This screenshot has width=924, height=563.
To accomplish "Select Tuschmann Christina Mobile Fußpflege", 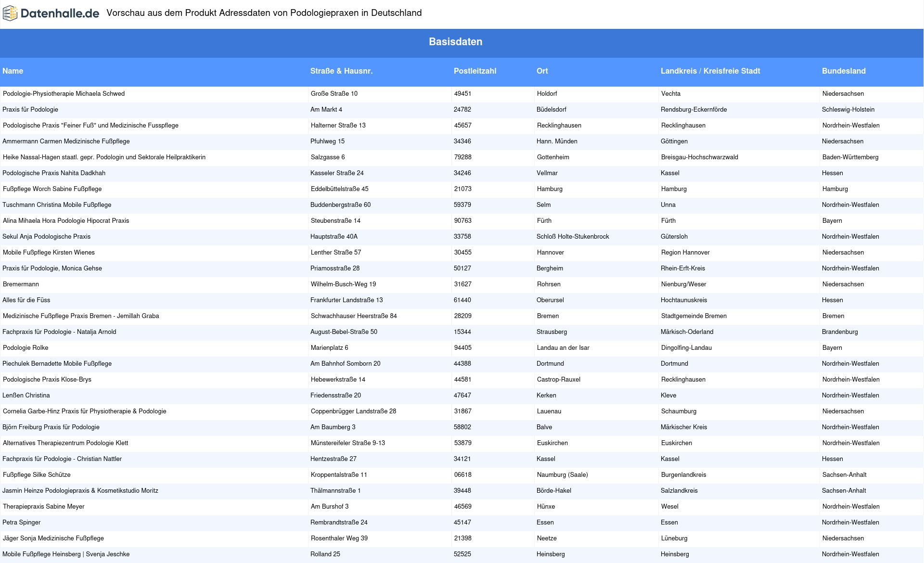I will click(57, 205).
